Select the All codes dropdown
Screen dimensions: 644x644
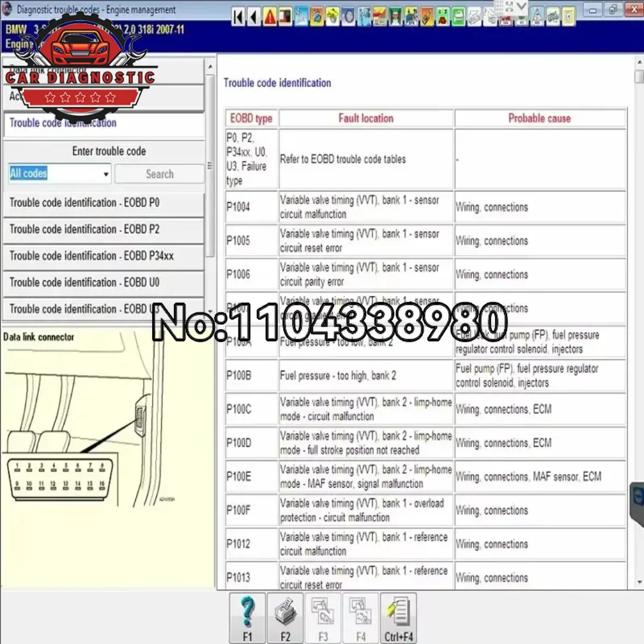click(54, 174)
